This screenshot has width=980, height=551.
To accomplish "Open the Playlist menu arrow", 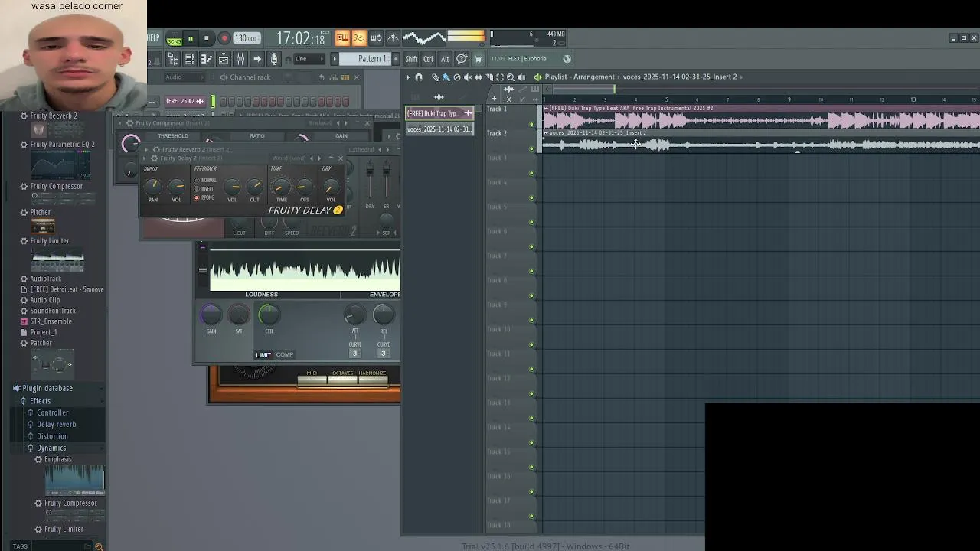I will [408, 77].
